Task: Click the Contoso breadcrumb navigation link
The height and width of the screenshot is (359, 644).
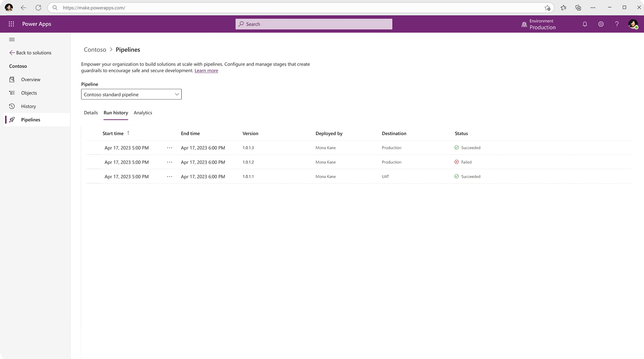Action: 95,50
